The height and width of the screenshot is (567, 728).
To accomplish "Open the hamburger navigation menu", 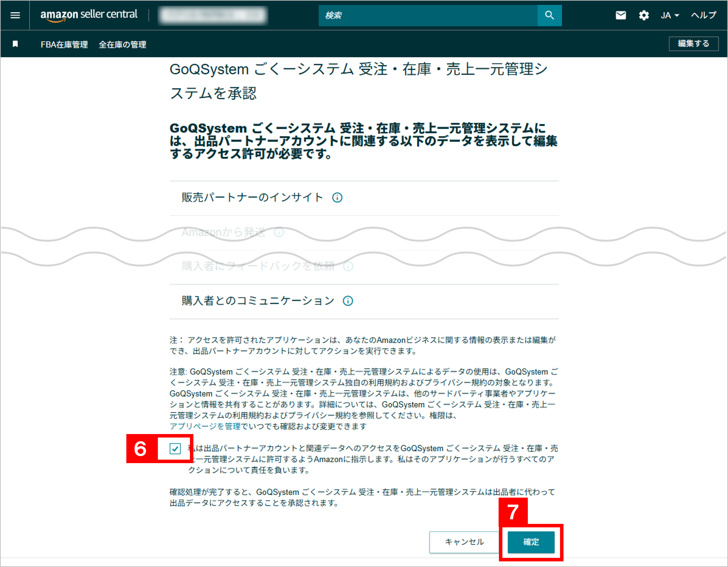I will [15, 15].
